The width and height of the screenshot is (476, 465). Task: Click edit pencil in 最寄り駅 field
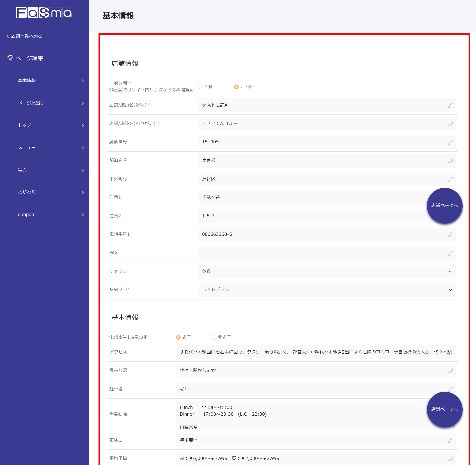pyautogui.click(x=451, y=371)
